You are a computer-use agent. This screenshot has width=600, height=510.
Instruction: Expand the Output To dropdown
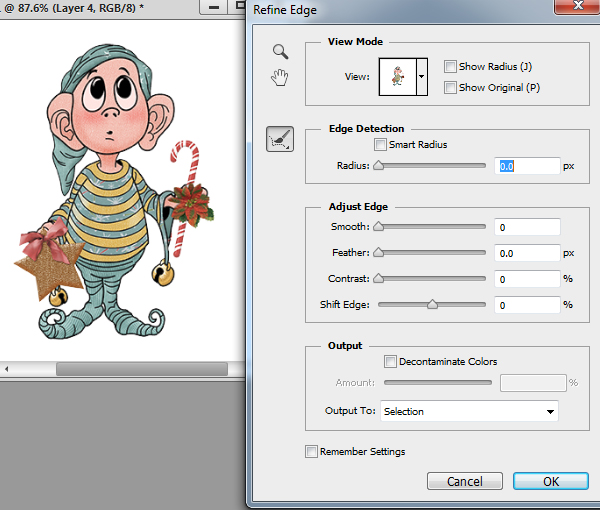click(x=549, y=411)
